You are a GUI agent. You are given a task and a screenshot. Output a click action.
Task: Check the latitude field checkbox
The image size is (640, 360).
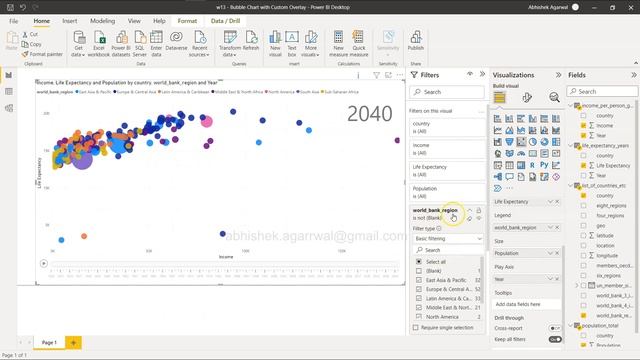(583, 236)
